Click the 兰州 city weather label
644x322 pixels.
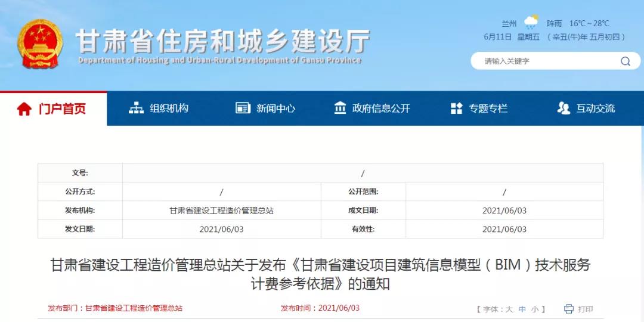coord(509,24)
